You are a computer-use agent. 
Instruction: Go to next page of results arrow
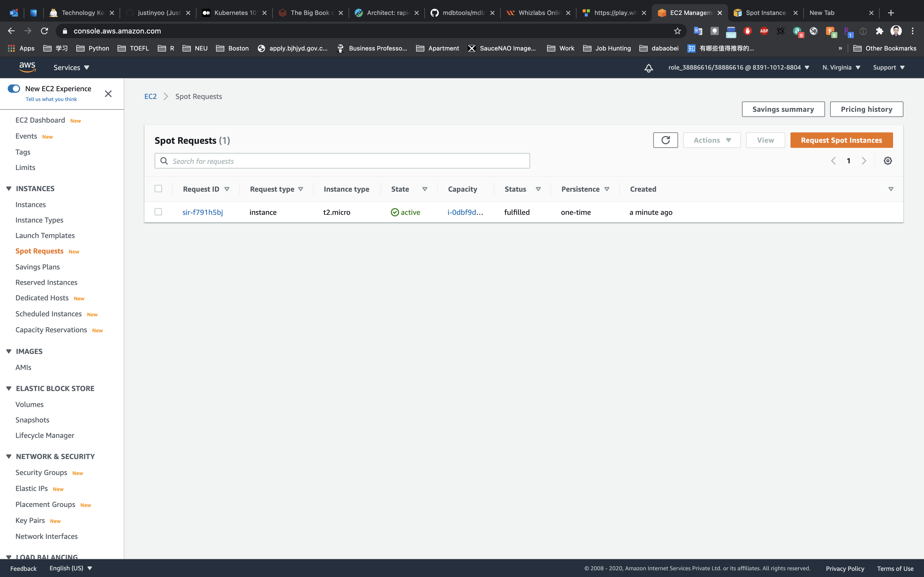[864, 161]
